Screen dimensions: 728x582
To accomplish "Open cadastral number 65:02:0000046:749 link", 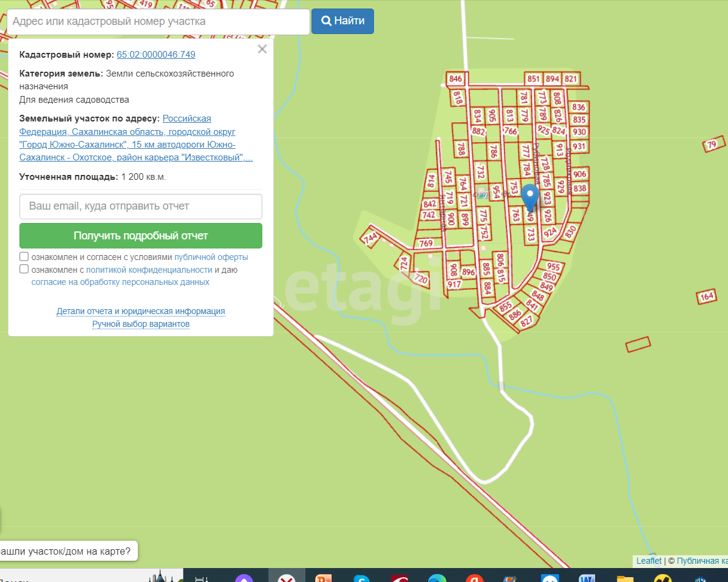I will coord(156,55).
